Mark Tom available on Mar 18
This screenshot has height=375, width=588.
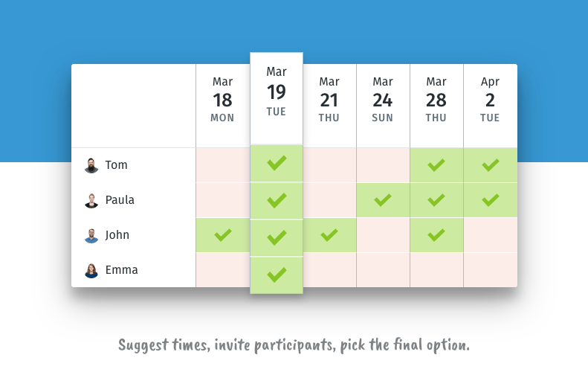click(223, 165)
